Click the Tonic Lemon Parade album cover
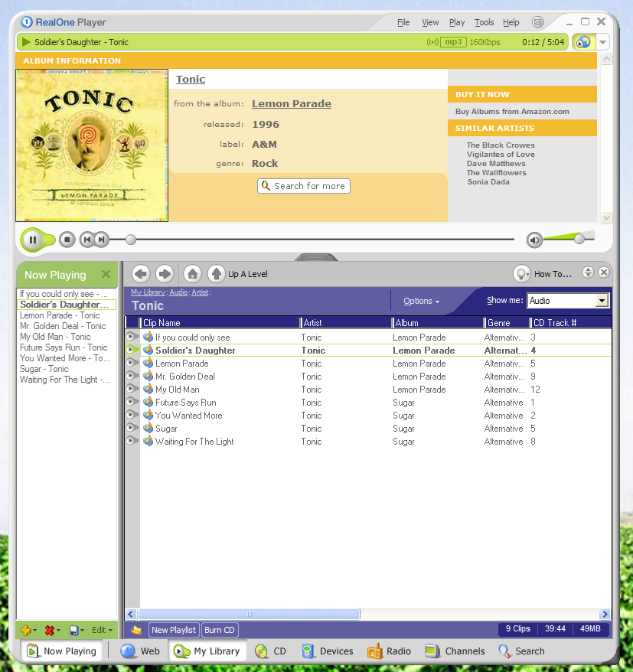Image resolution: width=633 pixels, height=672 pixels. pos(92,145)
